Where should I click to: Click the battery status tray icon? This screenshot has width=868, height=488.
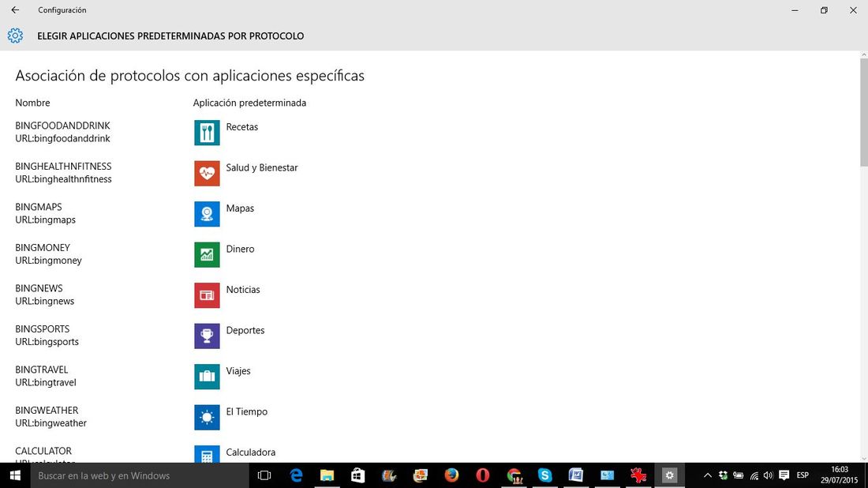738,475
